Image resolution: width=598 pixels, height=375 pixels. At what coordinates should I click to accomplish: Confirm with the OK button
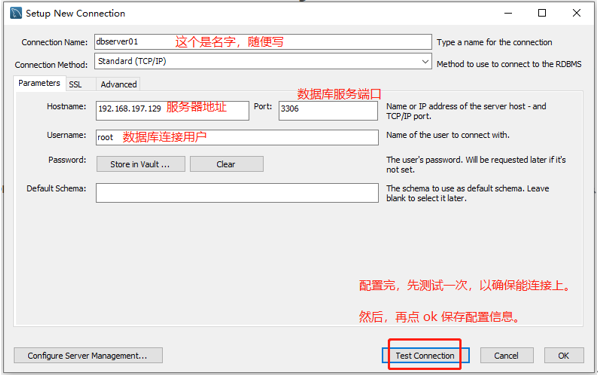pos(564,355)
